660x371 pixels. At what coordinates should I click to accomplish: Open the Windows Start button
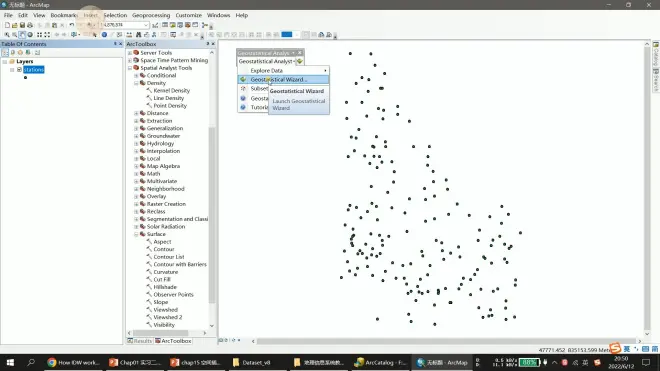tap(10, 363)
